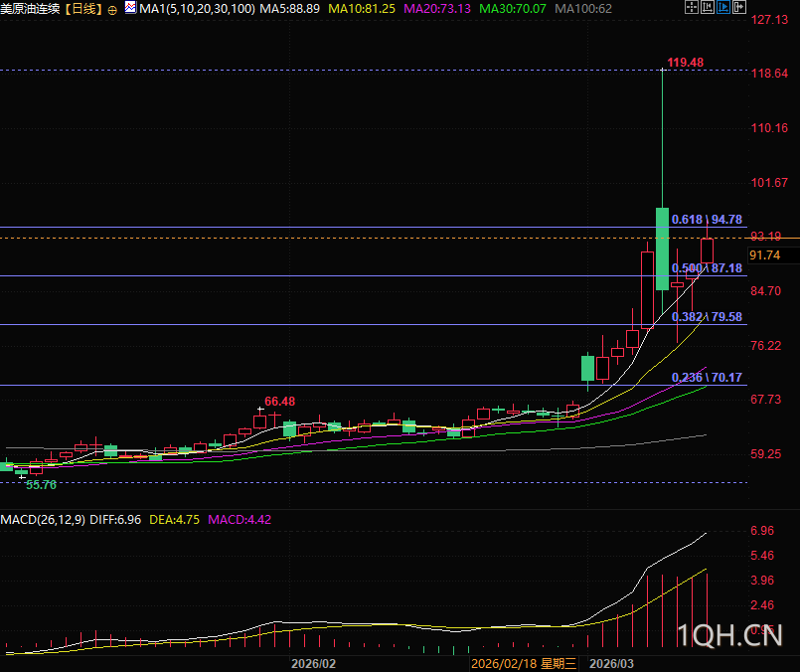Click the gray MA100:62 value
Viewport: 800px width, 672px height.
click(x=582, y=9)
